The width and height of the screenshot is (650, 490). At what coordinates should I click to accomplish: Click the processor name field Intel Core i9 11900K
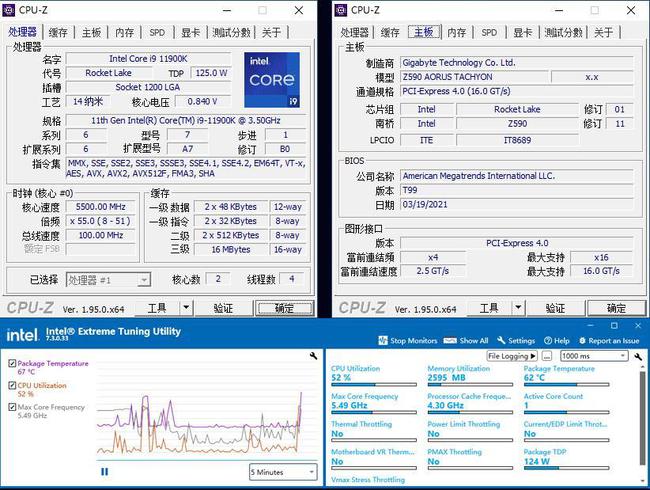[x=148, y=59]
